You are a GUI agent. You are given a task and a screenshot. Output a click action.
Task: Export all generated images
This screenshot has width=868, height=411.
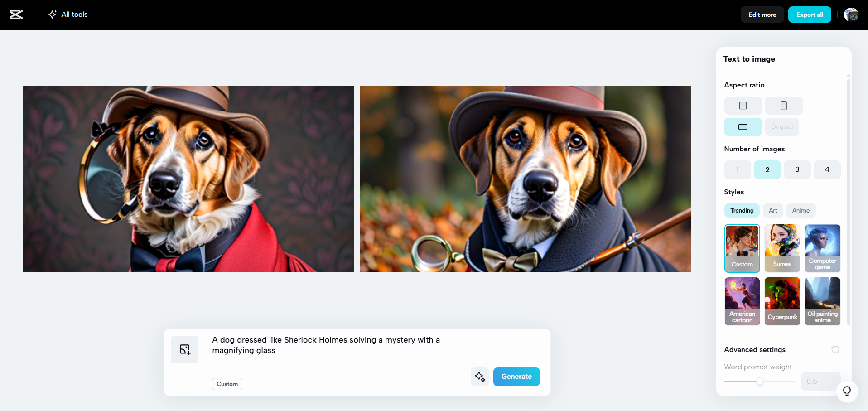click(810, 15)
